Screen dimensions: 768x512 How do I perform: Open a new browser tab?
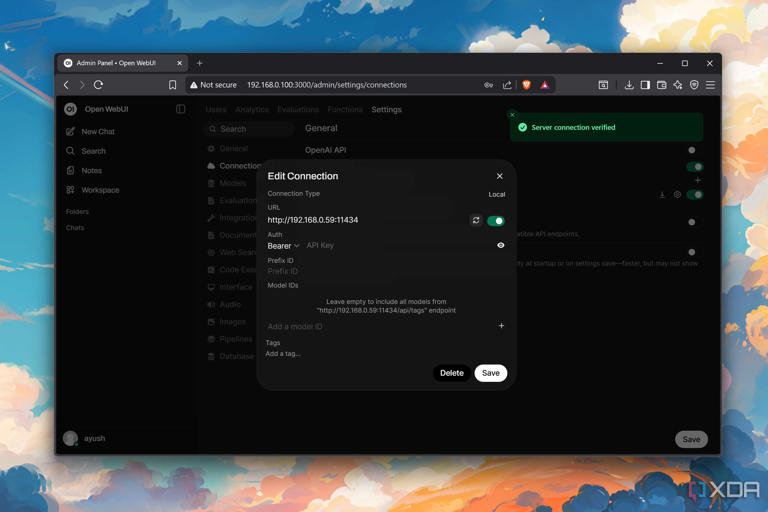click(199, 63)
